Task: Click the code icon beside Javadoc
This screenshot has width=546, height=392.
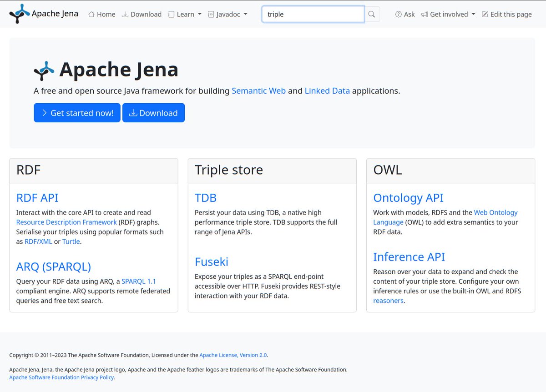Action: pyautogui.click(x=211, y=14)
